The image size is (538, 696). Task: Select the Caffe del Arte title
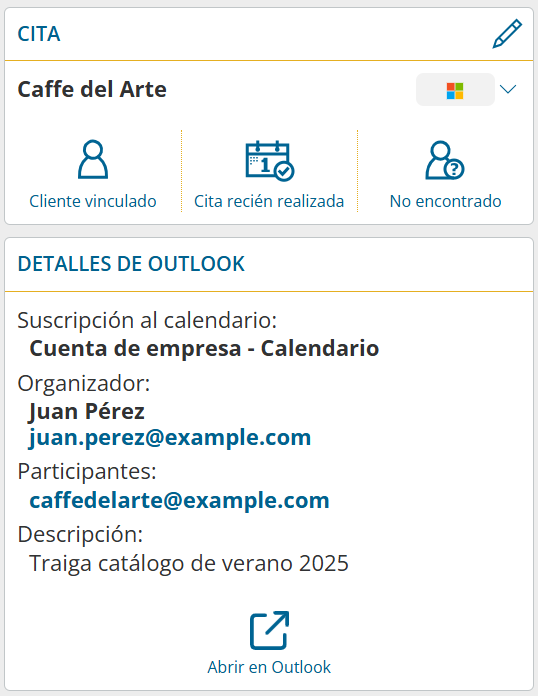coord(92,89)
